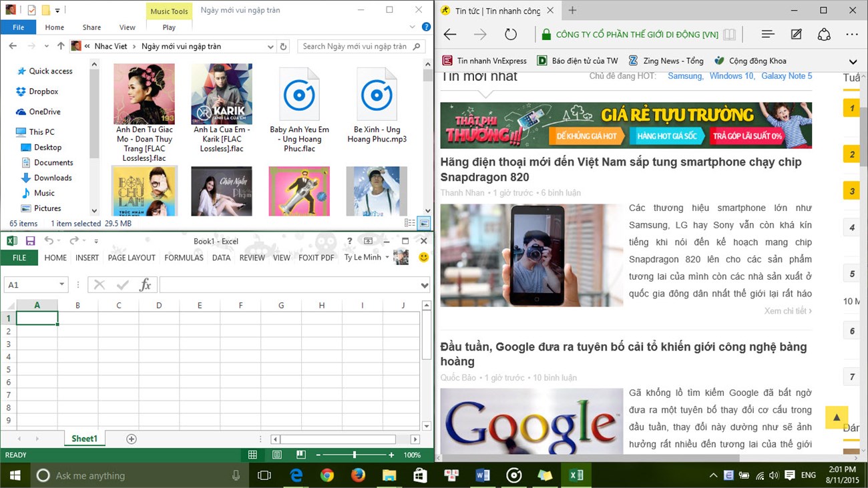Image resolution: width=868 pixels, height=488 pixels.
Task: Click Cortana's microphone icon in the taskbar
Action: [237, 475]
